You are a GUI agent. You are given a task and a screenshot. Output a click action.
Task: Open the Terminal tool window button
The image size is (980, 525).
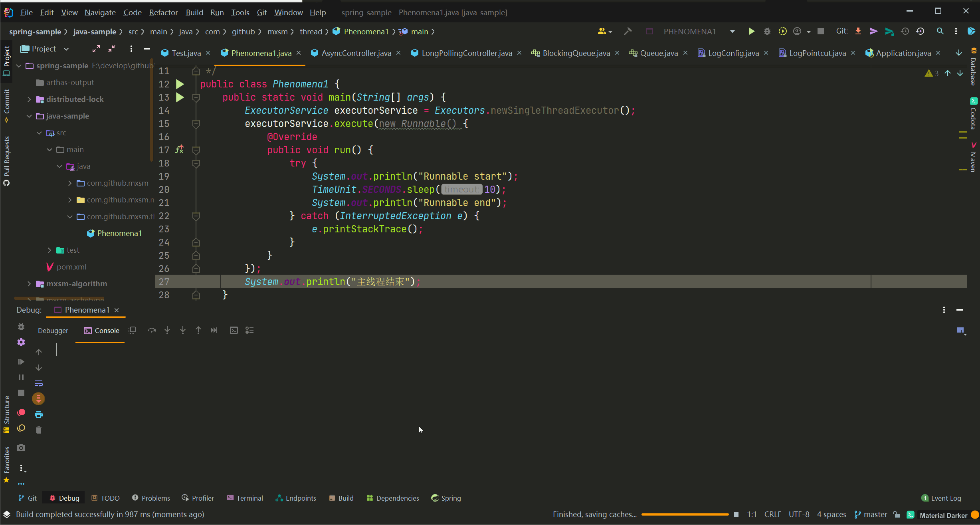point(245,498)
